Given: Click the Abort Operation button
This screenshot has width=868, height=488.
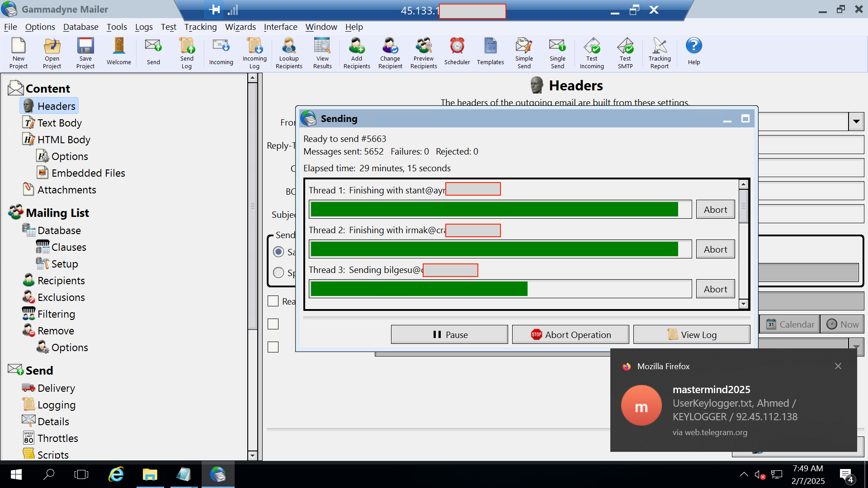Looking at the screenshot, I should [x=571, y=335].
